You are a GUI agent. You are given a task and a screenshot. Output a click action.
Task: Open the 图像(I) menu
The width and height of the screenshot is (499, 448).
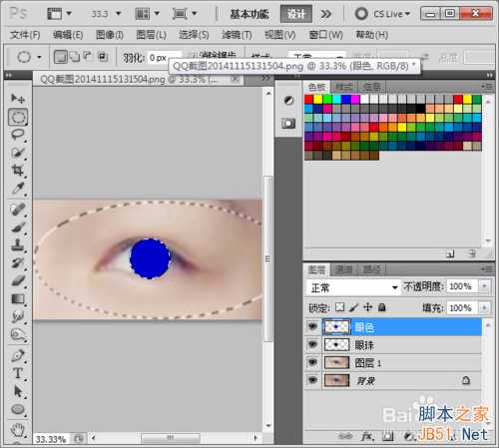(109, 35)
